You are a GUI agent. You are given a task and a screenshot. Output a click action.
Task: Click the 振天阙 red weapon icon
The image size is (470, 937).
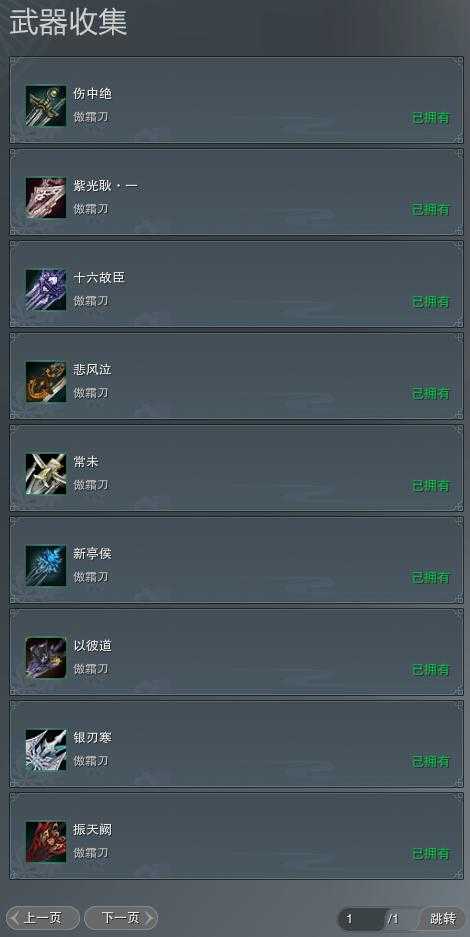coord(46,842)
